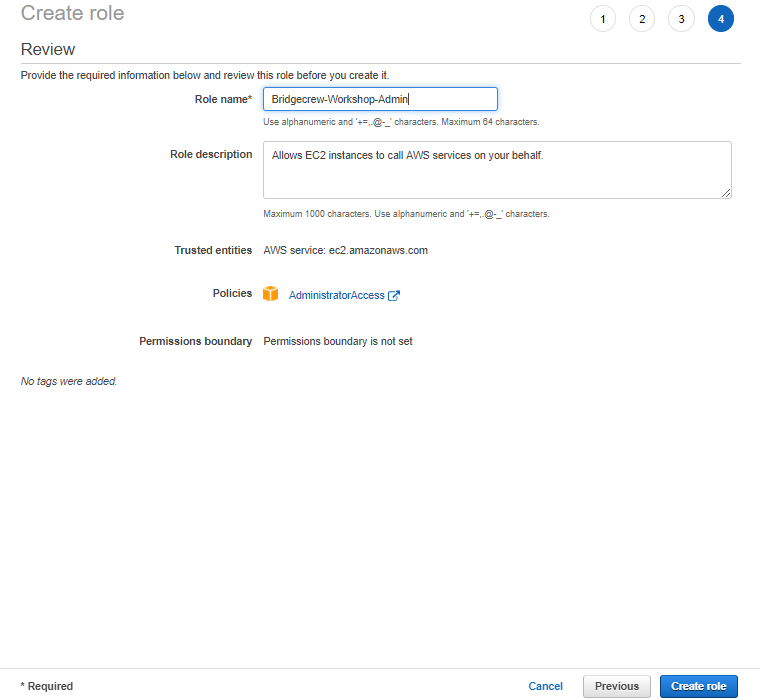Viewport: 760px width, 700px height.
Task: Select the active step 4 circle
Action: tap(721, 19)
